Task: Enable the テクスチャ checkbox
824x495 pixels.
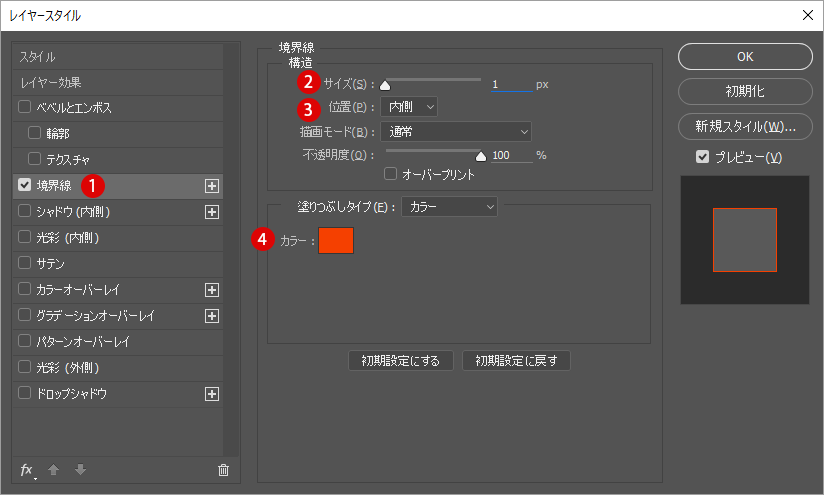Action: pyautogui.click(x=34, y=158)
